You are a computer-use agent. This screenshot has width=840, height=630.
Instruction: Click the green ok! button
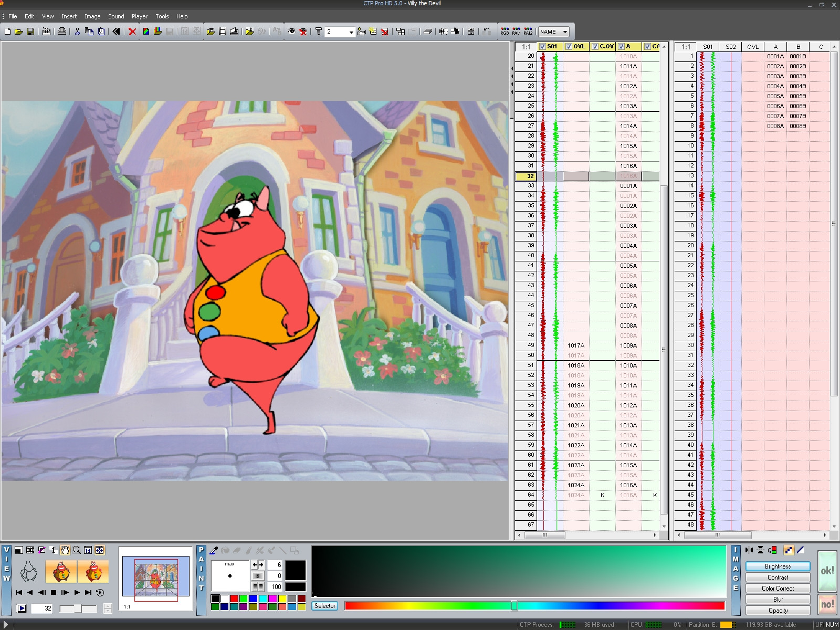827,571
